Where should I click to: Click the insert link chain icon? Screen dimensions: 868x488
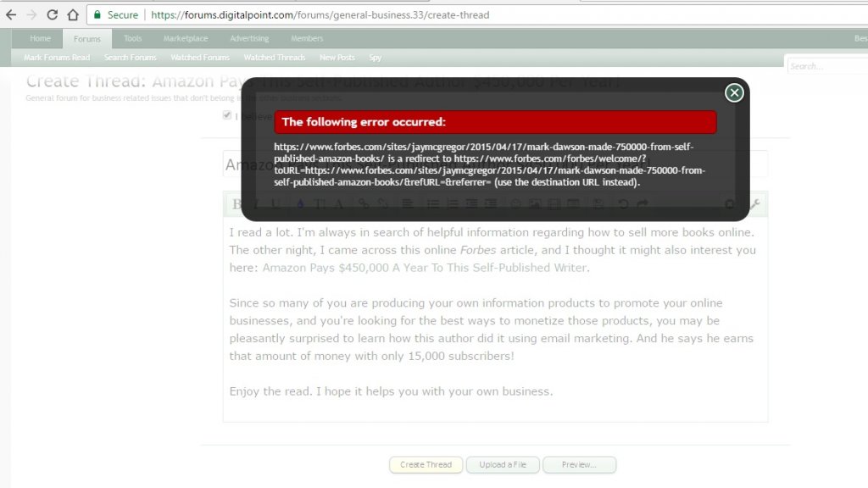(x=364, y=203)
